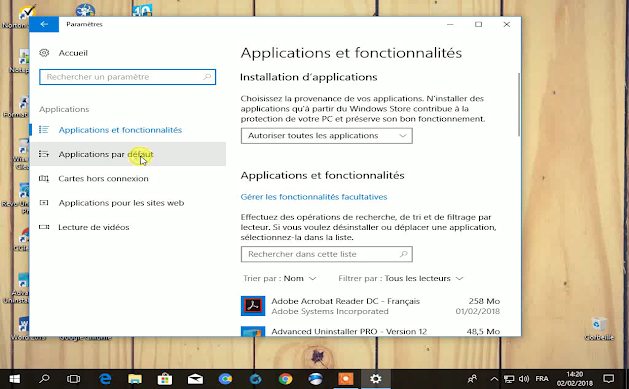Select Advanced Uninstaller PRO - Version 12 entry
629x389 pixels.
tap(370, 331)
